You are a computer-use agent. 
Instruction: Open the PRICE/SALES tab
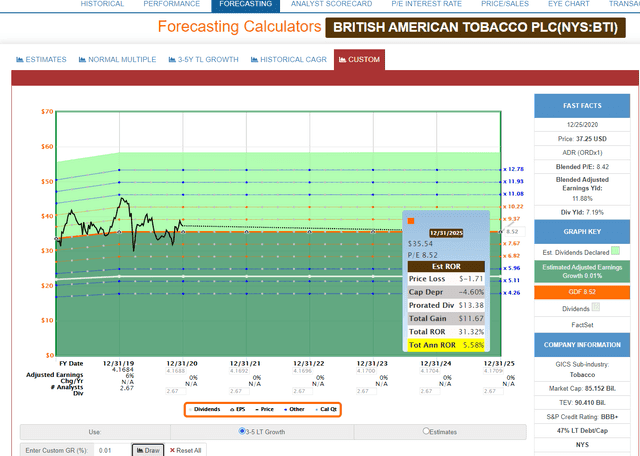coord(505,4)
